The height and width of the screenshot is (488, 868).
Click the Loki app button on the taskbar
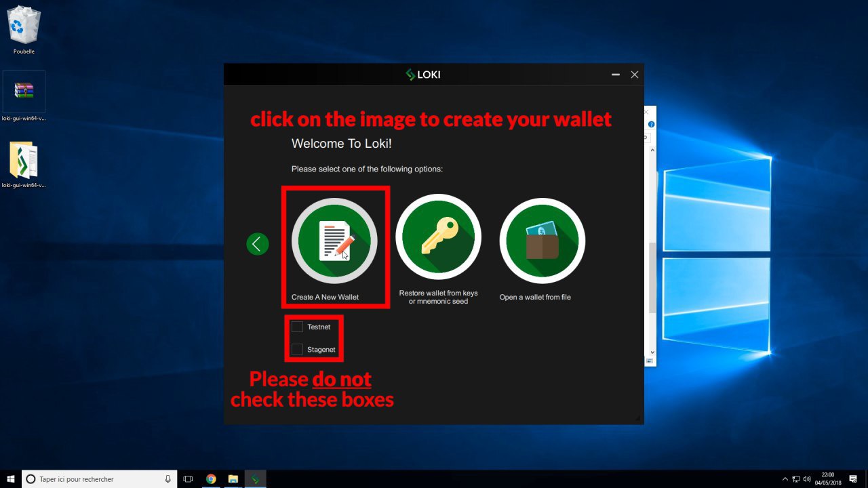click(256, 479)
